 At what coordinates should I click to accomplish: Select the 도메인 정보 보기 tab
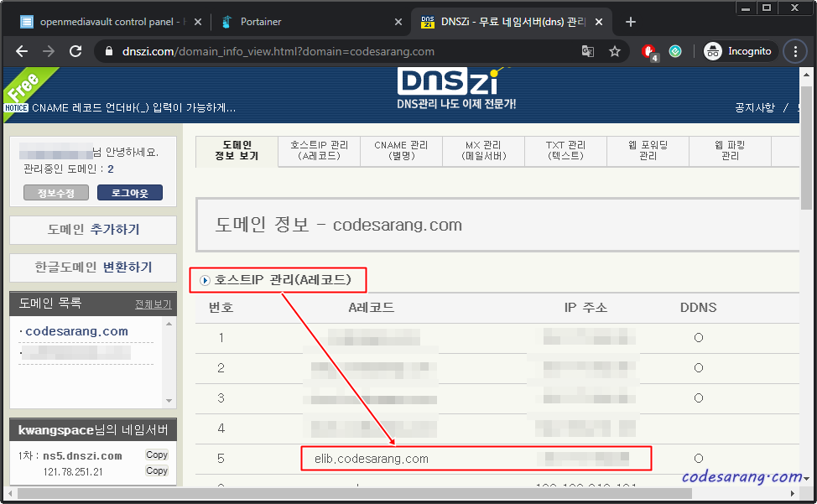click(237, 150)
